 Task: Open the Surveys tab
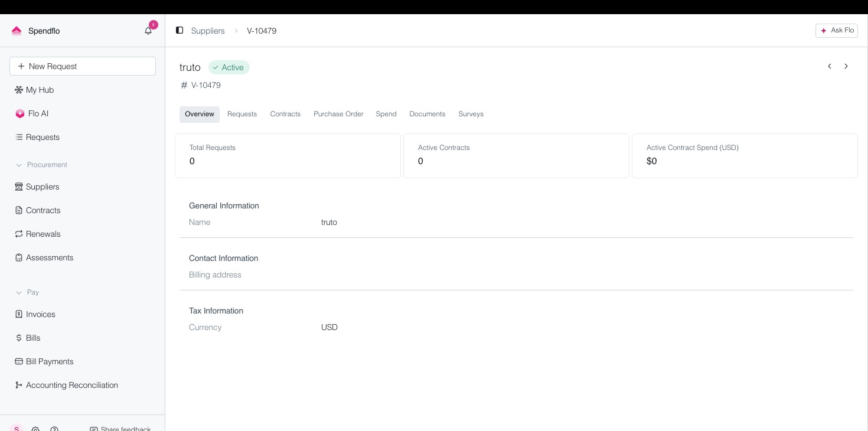(471, 114)
